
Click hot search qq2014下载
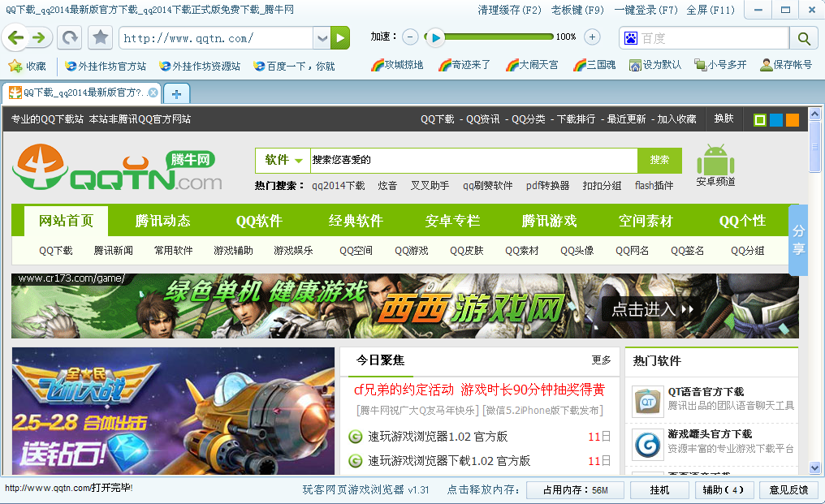coord(339,186)
